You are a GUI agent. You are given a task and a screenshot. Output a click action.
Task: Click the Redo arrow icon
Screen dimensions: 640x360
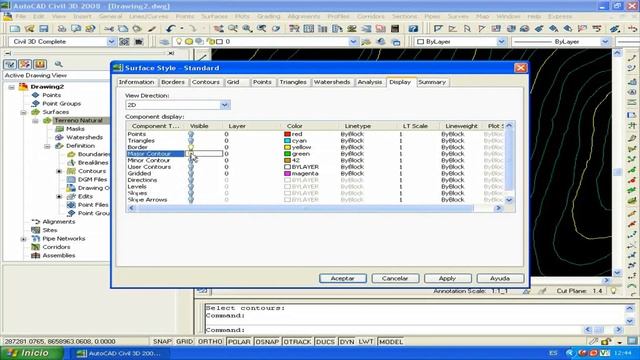(x=193, y=29)
